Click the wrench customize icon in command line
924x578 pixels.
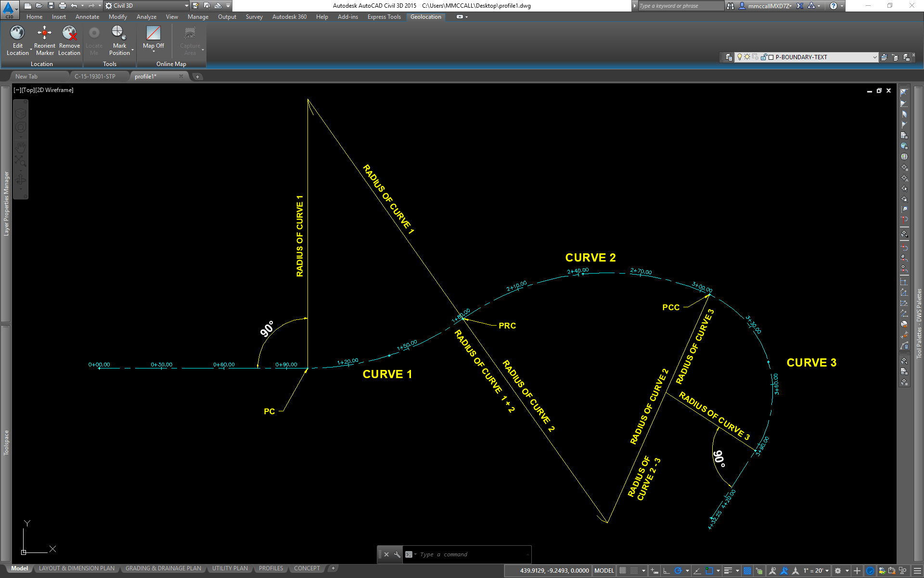(397, 554)
